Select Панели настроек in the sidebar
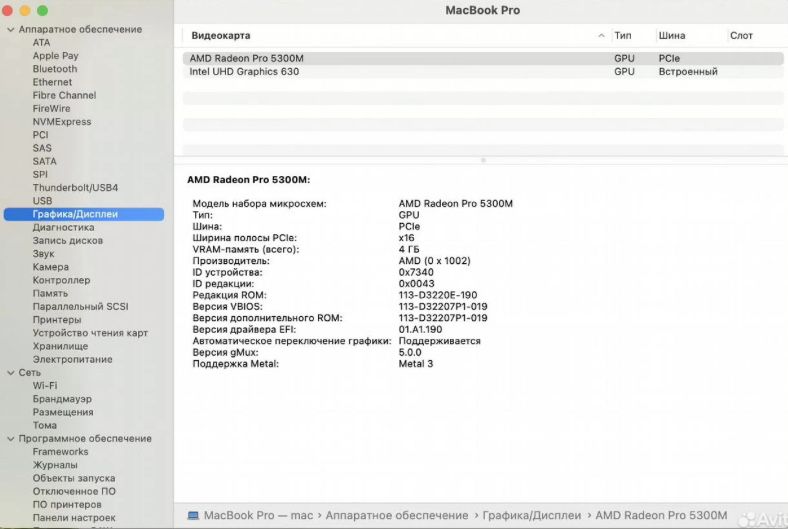 point(74,517)
